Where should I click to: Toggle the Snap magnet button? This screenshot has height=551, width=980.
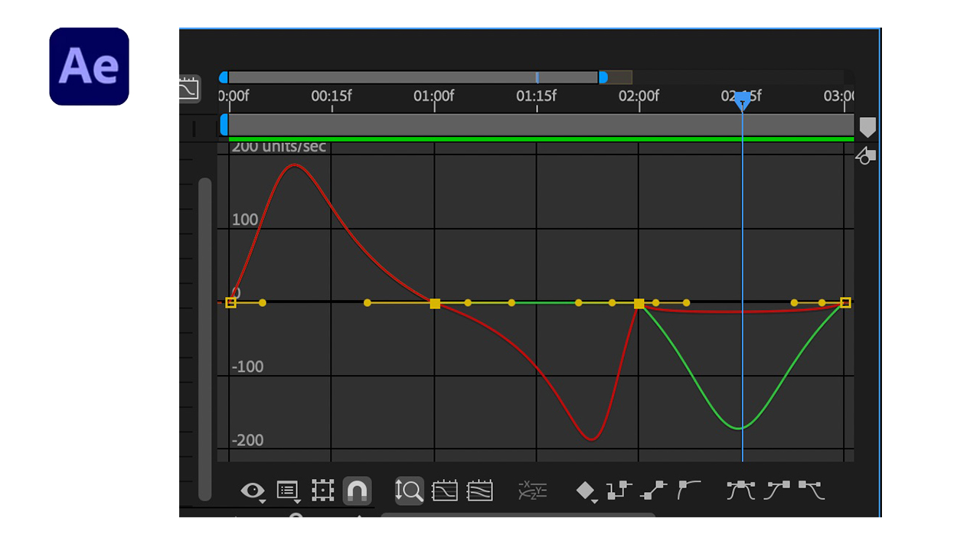(357, 491)
